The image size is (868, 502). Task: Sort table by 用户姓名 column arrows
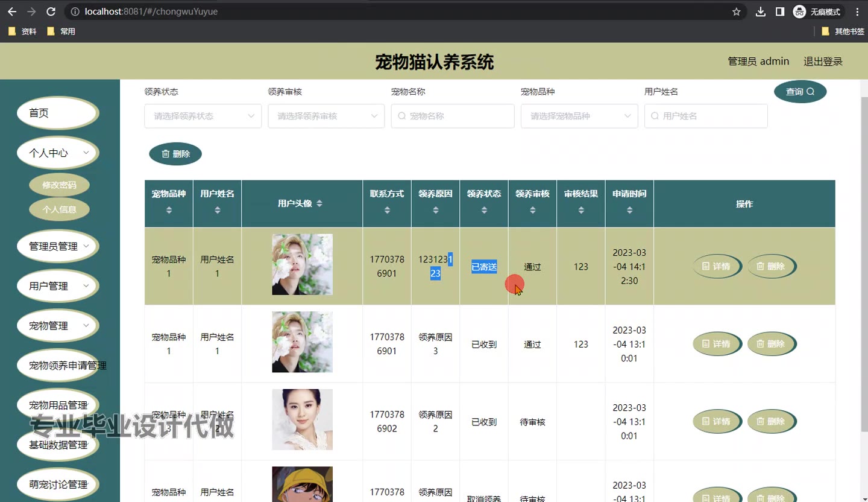tap(218, 210)
